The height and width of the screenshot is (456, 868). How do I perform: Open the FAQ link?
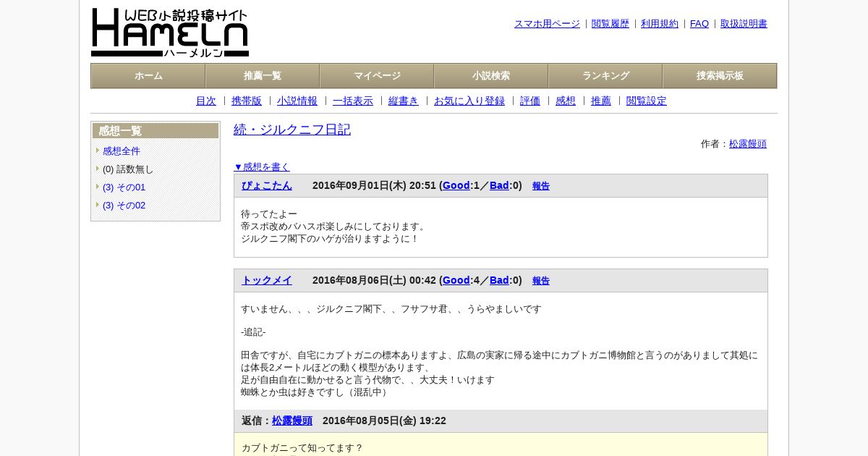tap(699, 24)
